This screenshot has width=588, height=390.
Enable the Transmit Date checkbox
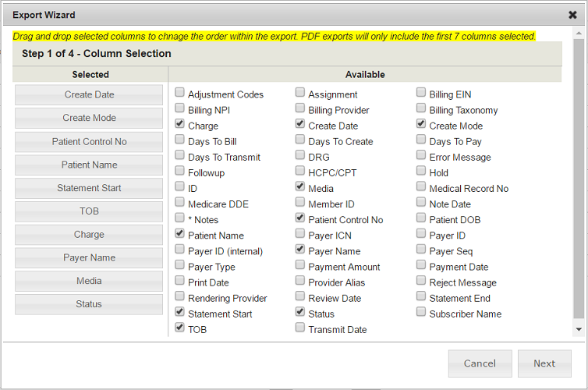[x=300, y=328]
